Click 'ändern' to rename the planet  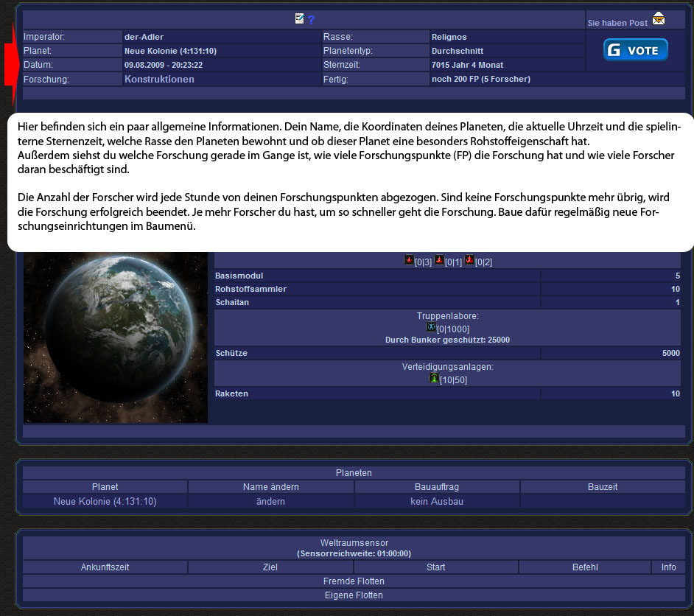270,501
